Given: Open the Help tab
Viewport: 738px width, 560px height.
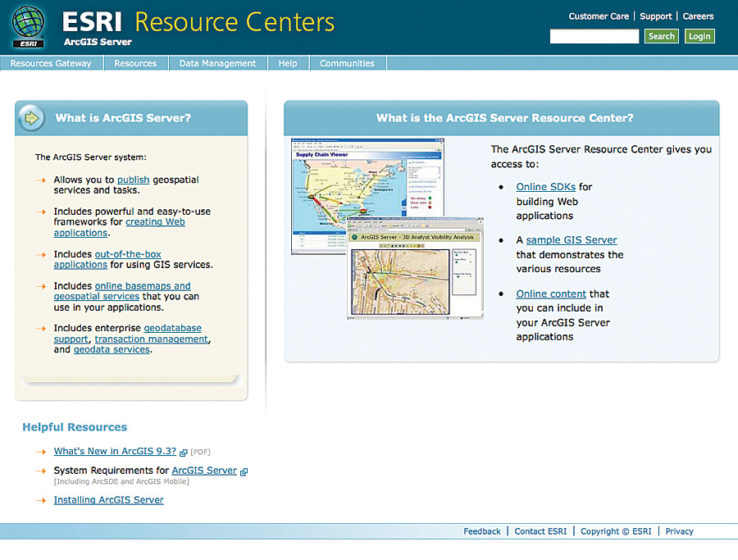Looking at the screenshot, I should pyautogui.click(x=288, y=63).
